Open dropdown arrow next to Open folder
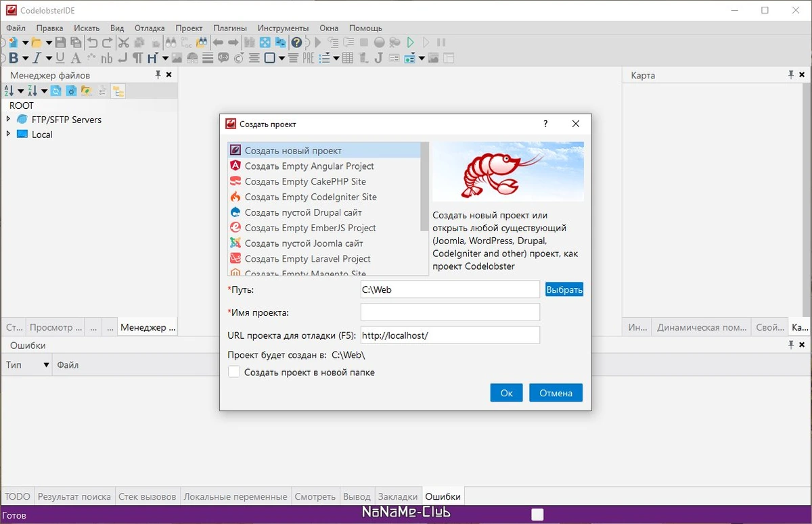 click(x=49, y=43)
